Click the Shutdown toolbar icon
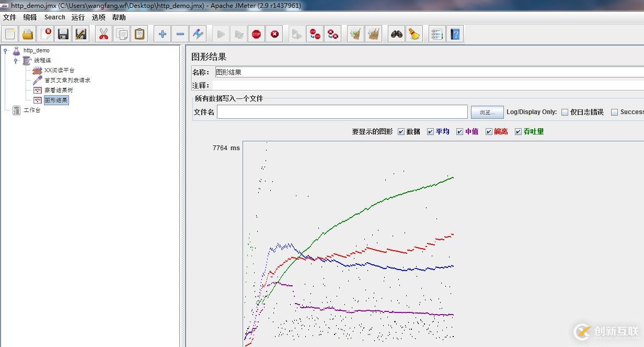 [x=275, y=33]
